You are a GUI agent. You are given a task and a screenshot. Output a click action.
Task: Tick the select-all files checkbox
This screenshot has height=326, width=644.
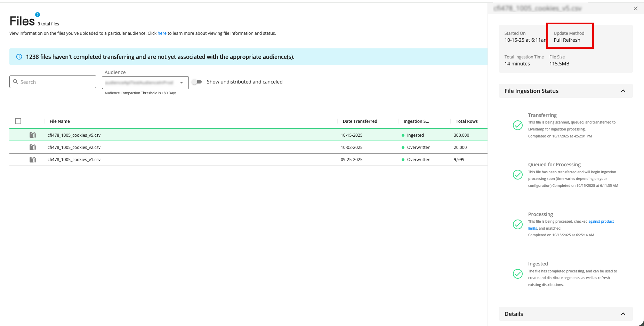(18, 121)
